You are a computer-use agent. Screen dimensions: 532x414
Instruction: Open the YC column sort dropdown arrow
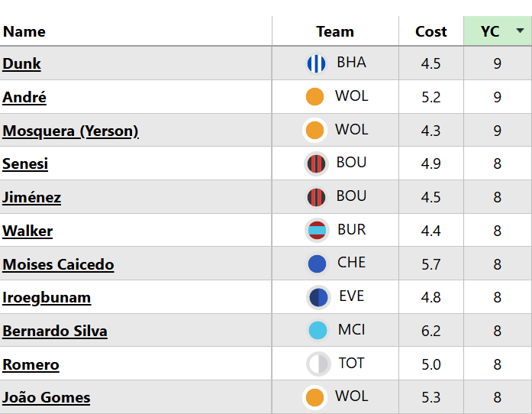520,31
